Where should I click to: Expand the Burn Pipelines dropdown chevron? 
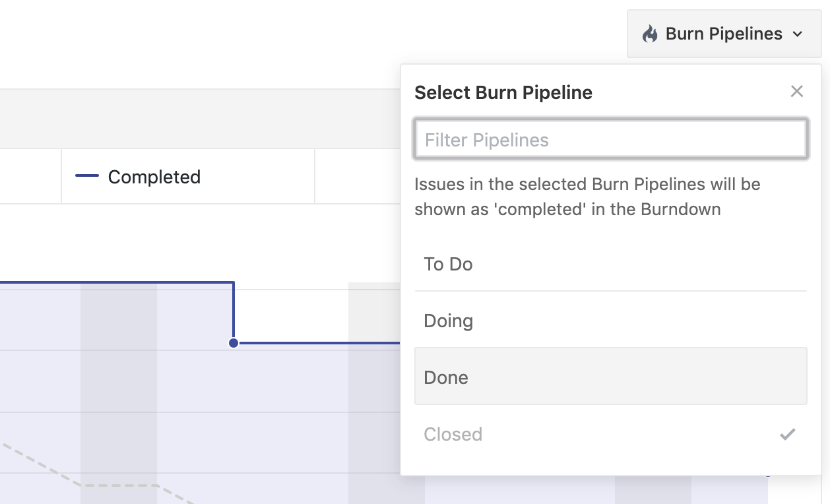(x=798, y=34)
